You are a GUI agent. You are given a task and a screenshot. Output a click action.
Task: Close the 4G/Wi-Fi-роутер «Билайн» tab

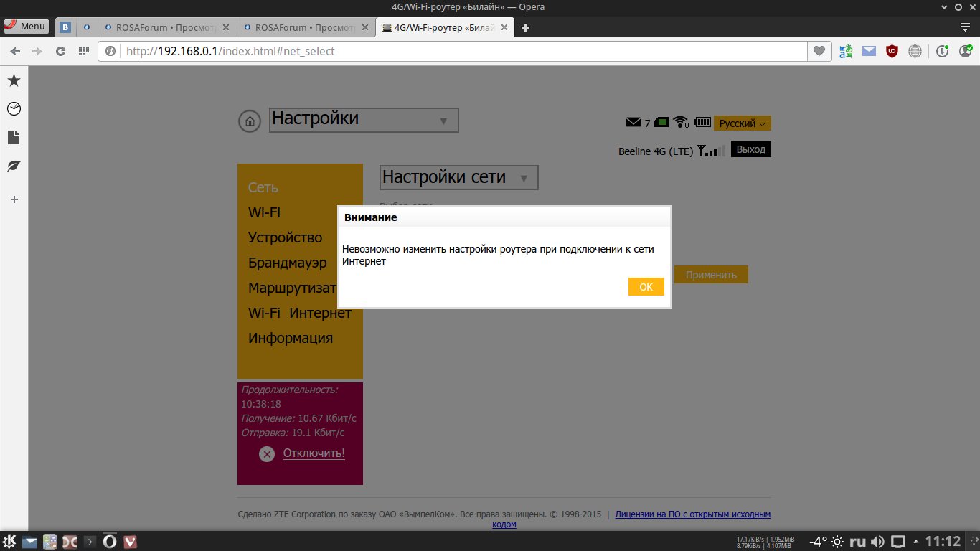click(504, 28)
